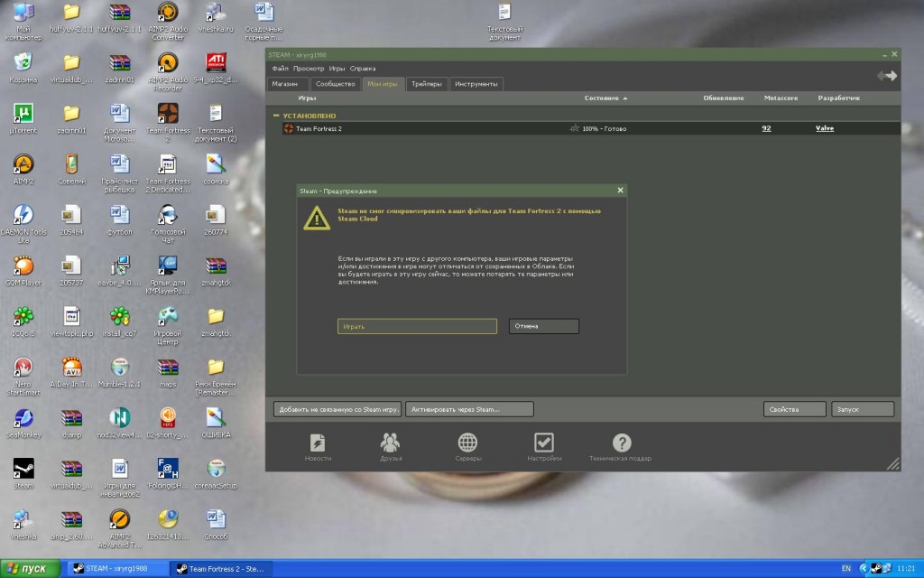Open the Metascore 92 link

point(766,128)
